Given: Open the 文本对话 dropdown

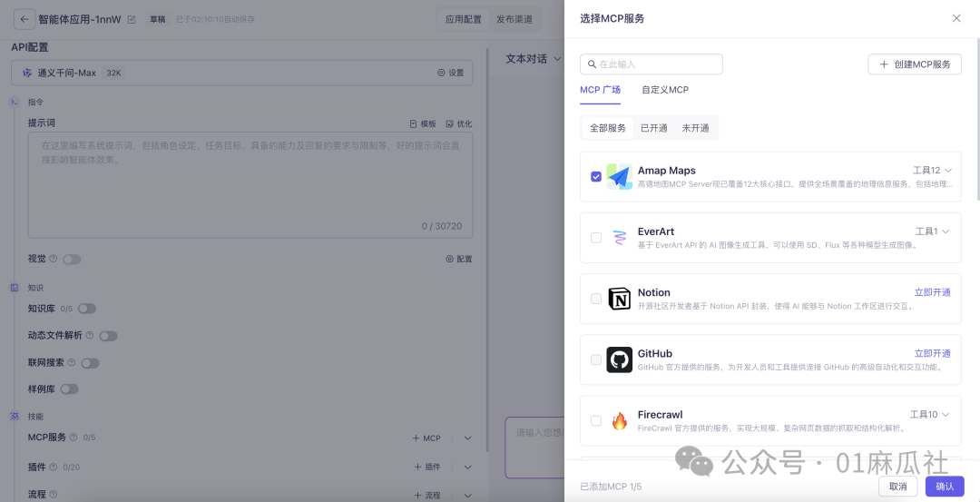Looking at the screenshot, I should tap(534, 59).
